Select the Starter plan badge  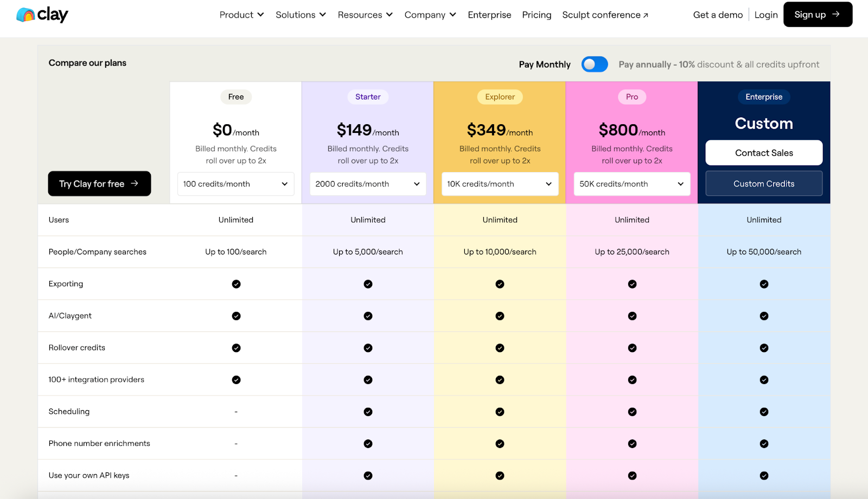click(368, 97)
